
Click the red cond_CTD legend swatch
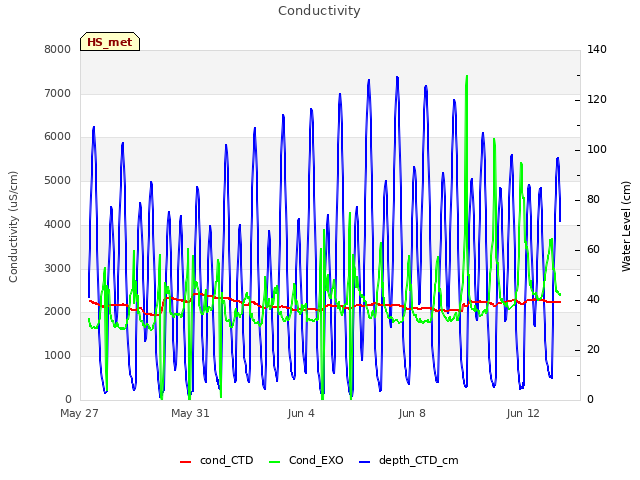(x=185, y=462)
